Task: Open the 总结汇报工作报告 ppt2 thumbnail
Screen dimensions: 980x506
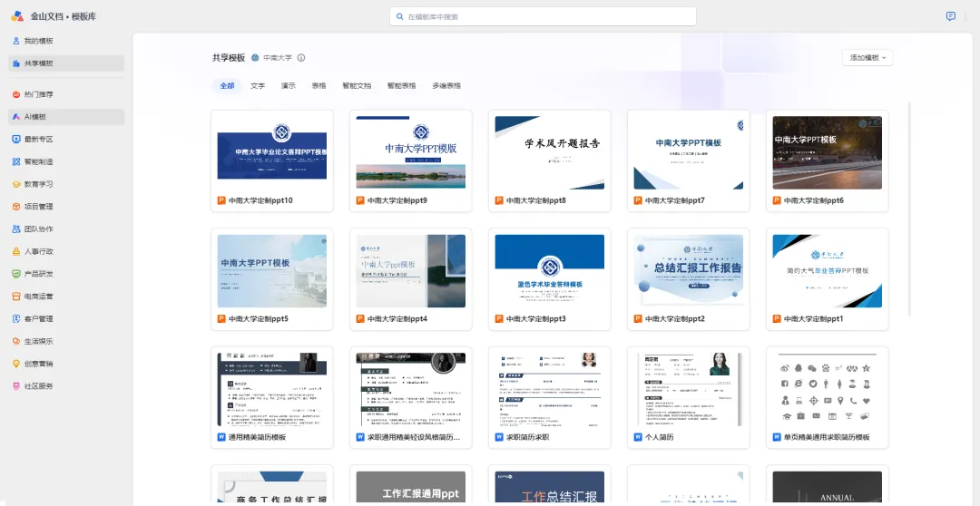Action: click(x=688, y=270)
